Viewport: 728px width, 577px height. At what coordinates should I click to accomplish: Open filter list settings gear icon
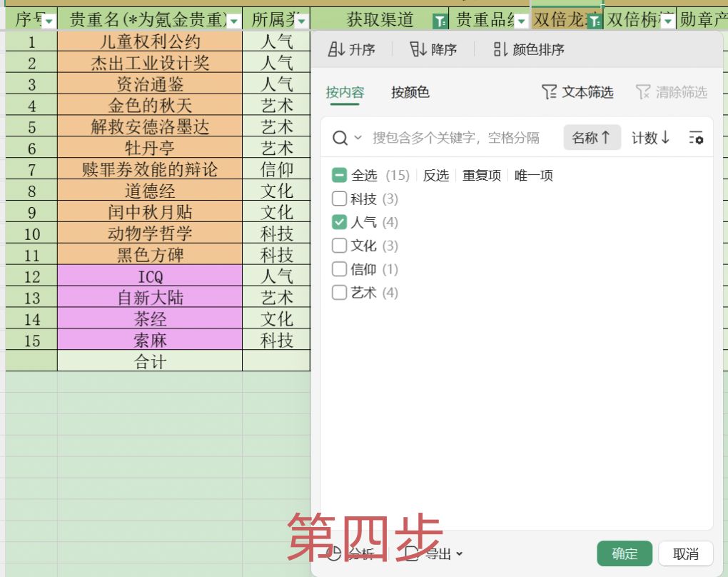click(x=696, y=138)
